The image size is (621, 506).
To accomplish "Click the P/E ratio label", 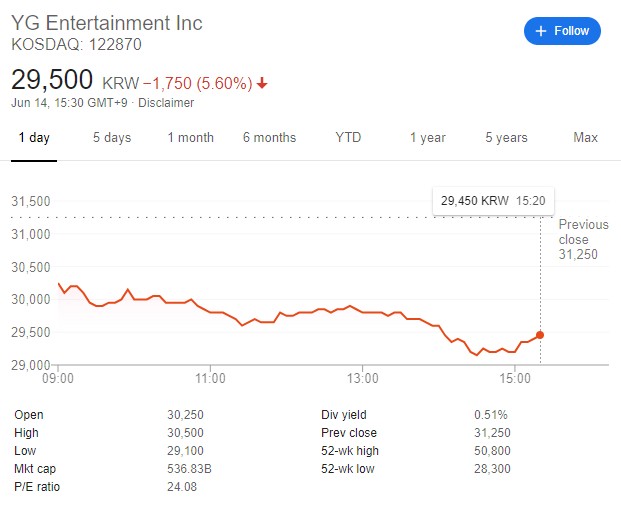I will (x=37, y=487).
